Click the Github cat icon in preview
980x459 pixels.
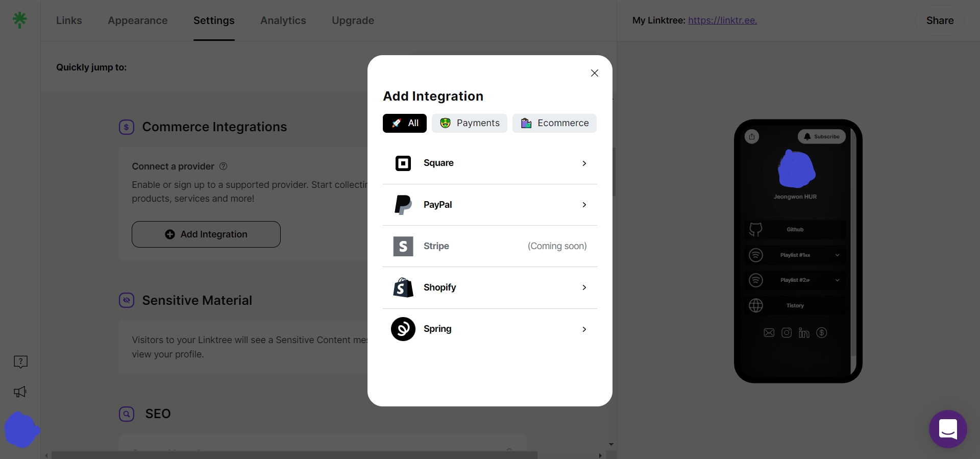coord(756,230)
